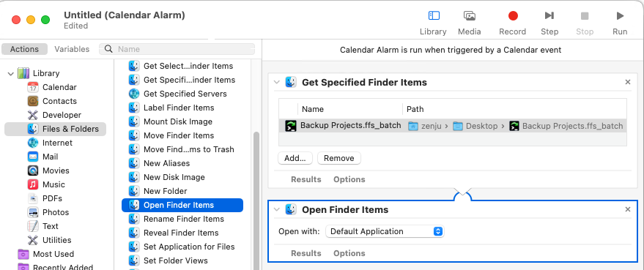Show Results of Get Specified Finder Items
The image size is (644, 270).
(306, 180)
